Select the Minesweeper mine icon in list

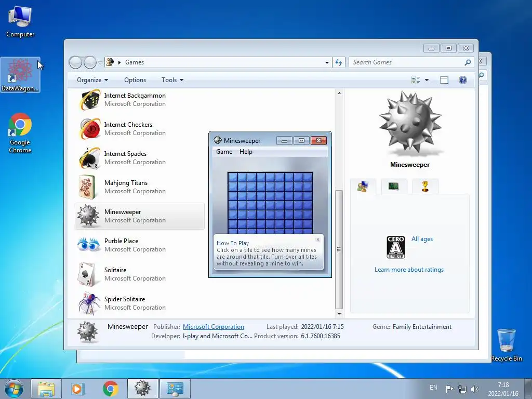88,216
